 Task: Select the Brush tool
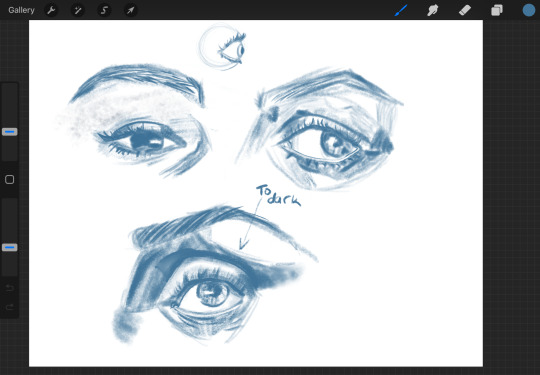coord(401,10)
